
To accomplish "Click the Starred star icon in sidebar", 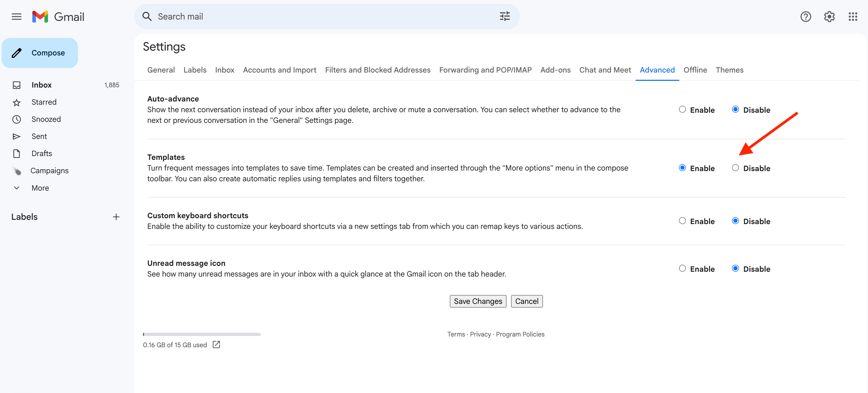I will (17, 103).
